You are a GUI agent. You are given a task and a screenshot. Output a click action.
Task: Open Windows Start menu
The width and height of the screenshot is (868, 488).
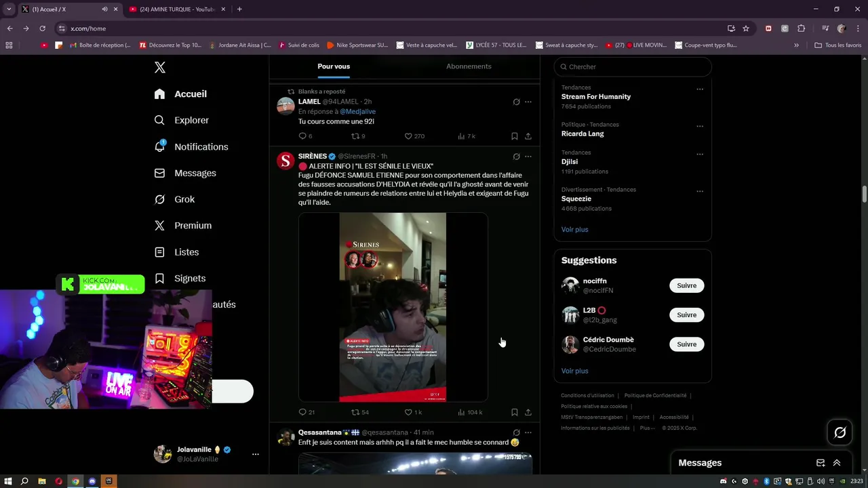(9, 481)
